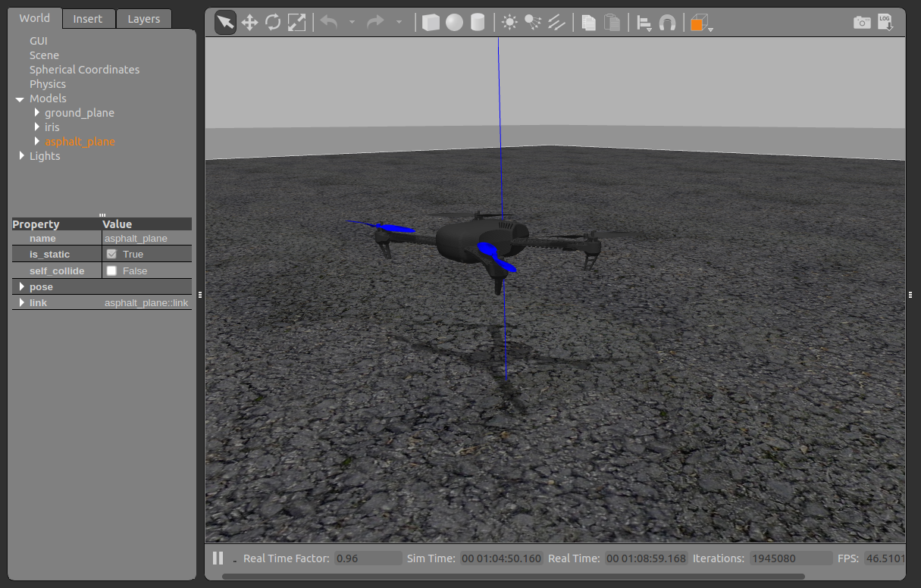921x588 pixels.
Task: Insert a box shape
Action: (431, 23)
